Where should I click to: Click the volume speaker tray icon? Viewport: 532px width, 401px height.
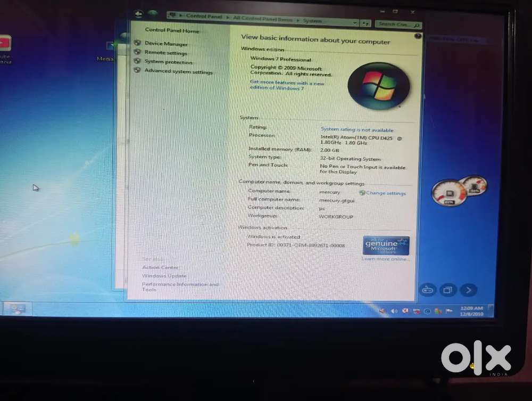[x=394, y=311]
